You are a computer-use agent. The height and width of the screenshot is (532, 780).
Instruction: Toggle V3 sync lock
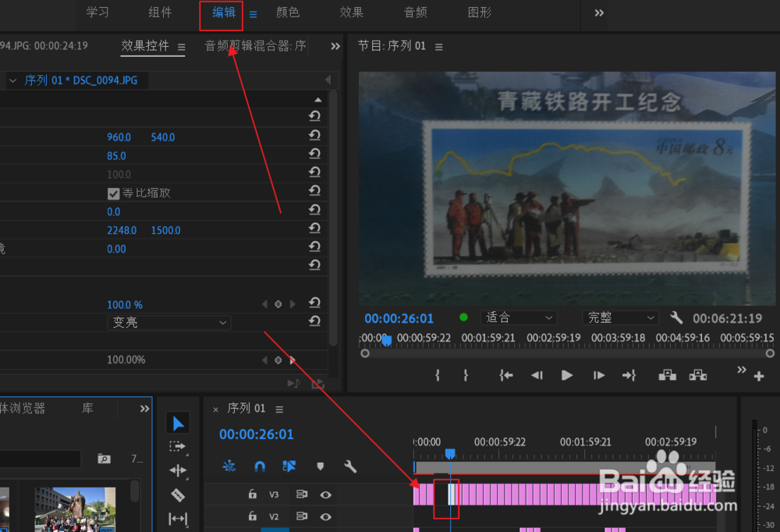pos(301,495)
